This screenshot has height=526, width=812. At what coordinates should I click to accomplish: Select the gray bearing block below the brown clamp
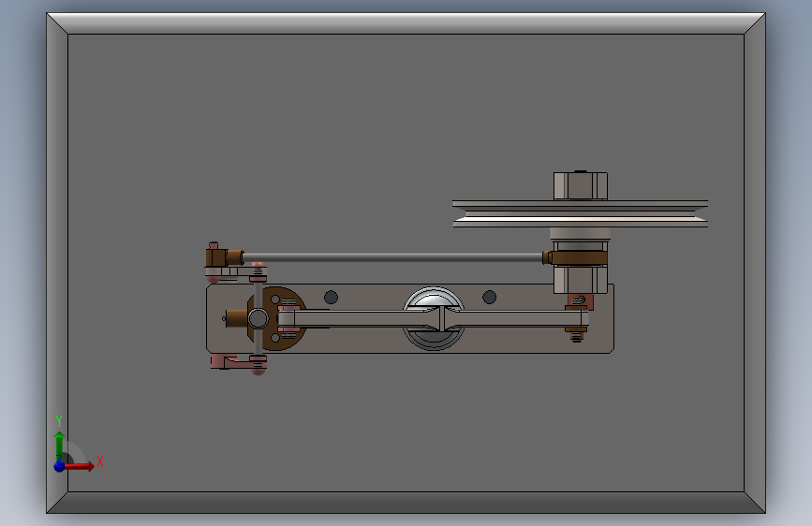click(x=580, y=279)
